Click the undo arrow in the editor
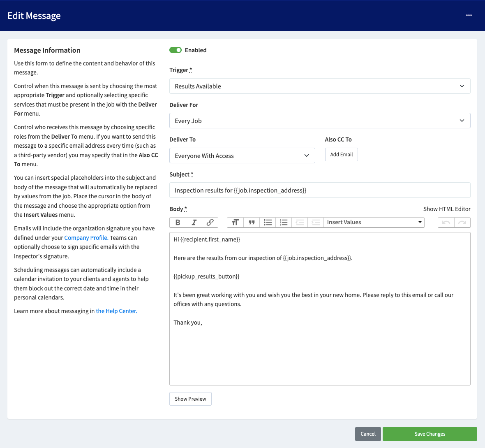The height and width of the screenshot is (448, 485). coord(446,223)
